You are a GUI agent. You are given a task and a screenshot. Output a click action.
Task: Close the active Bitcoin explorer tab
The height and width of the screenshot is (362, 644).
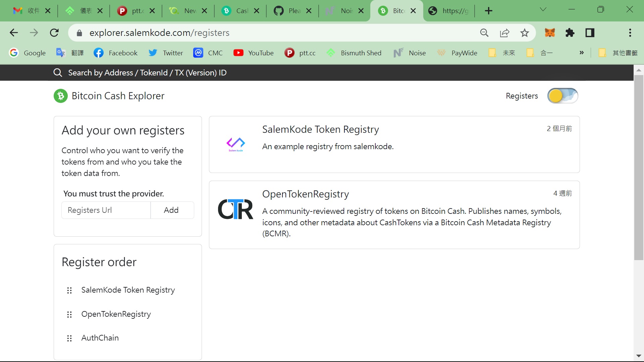413,11
